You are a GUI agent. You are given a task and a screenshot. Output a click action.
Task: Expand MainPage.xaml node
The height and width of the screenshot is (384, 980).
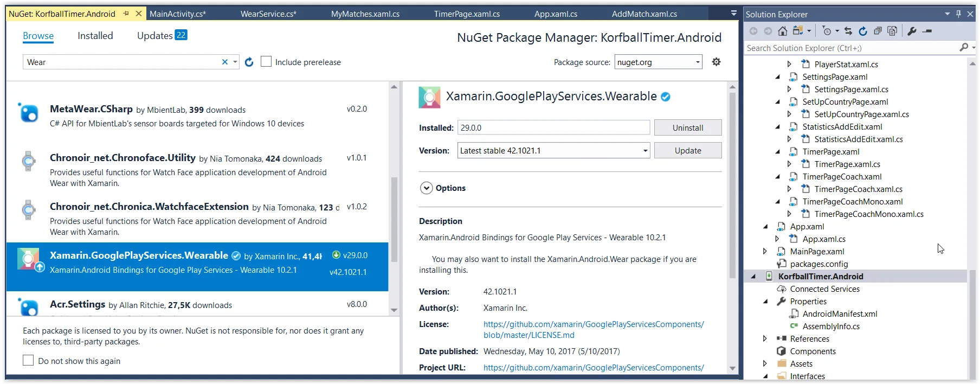(x=765, y=251)
